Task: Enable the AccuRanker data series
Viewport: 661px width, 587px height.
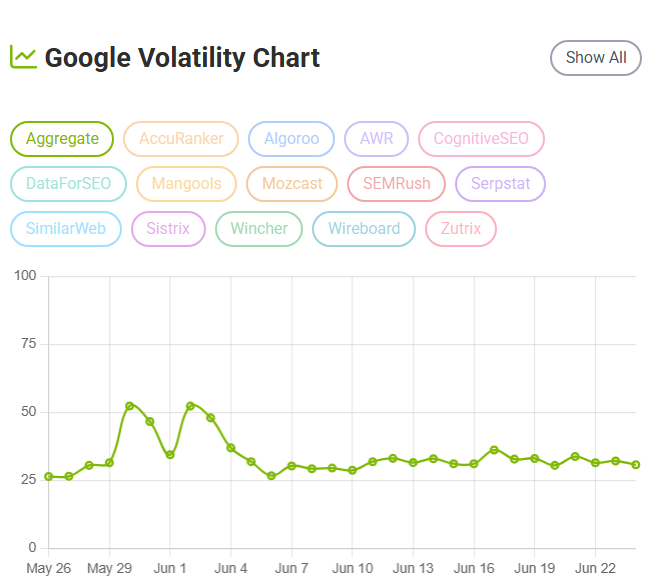Action: [181, 139]
